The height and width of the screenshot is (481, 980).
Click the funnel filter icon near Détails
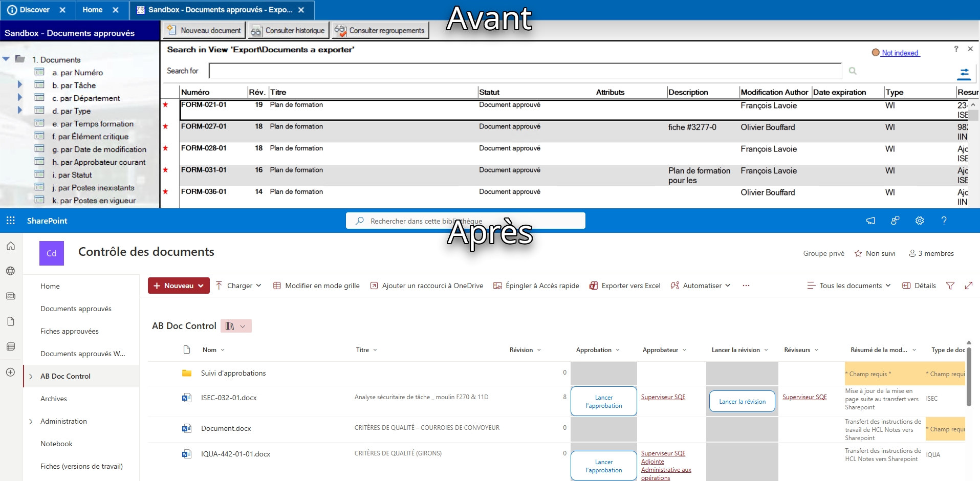[x=951, y=286]
